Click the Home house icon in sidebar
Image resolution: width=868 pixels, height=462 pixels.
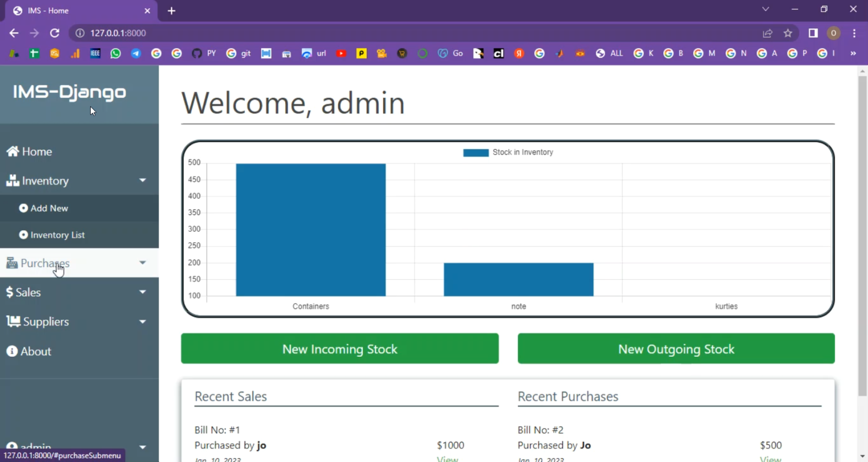coord(13,151)
